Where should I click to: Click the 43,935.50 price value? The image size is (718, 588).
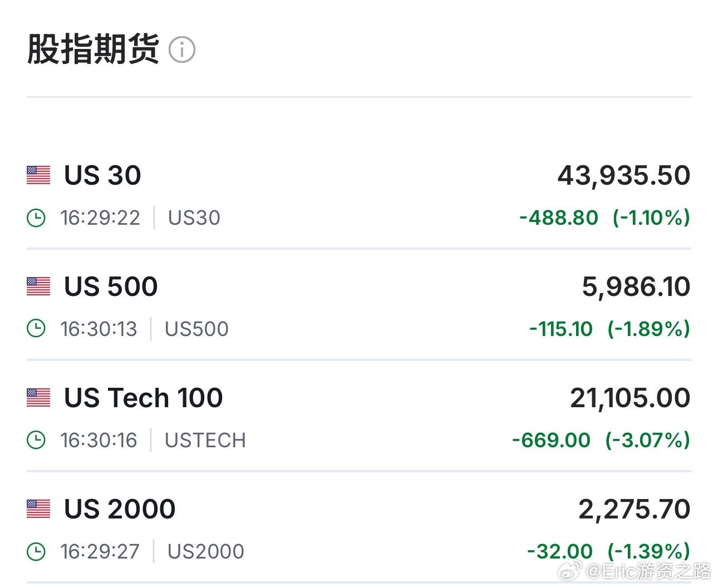624,176
